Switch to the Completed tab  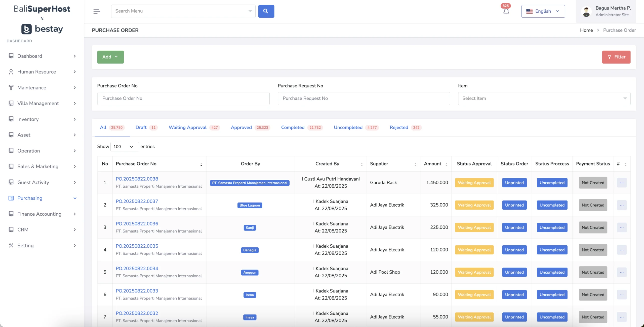coord(302,127)
